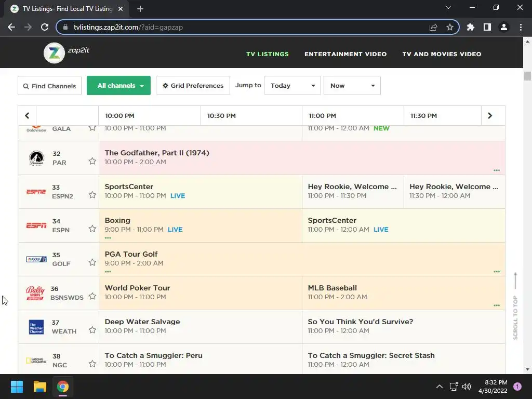532x399 pixels.
Task: Click the Golf Channel logo
Action: coord(36,259)
